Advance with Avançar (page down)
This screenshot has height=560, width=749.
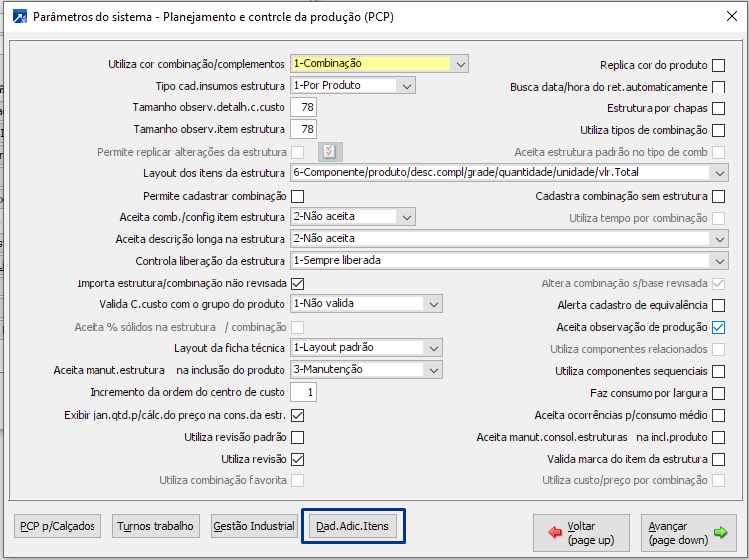pyautogui.click(x=688, y=533)
